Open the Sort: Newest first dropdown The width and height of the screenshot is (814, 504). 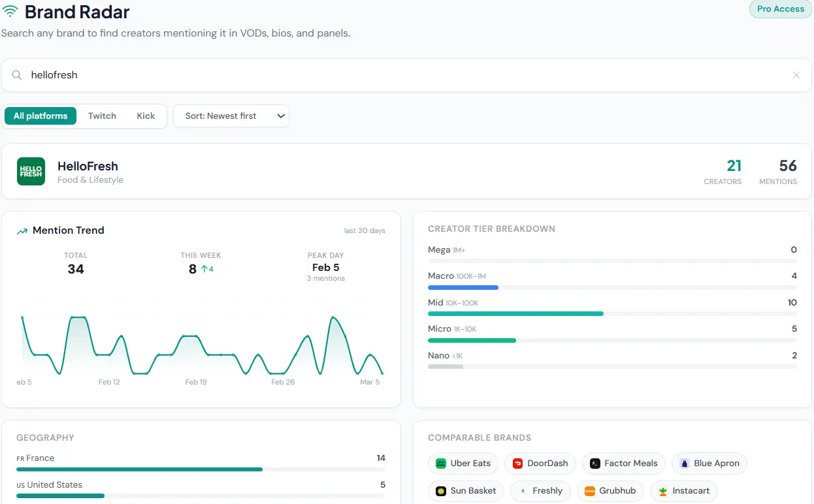point(231,116)
